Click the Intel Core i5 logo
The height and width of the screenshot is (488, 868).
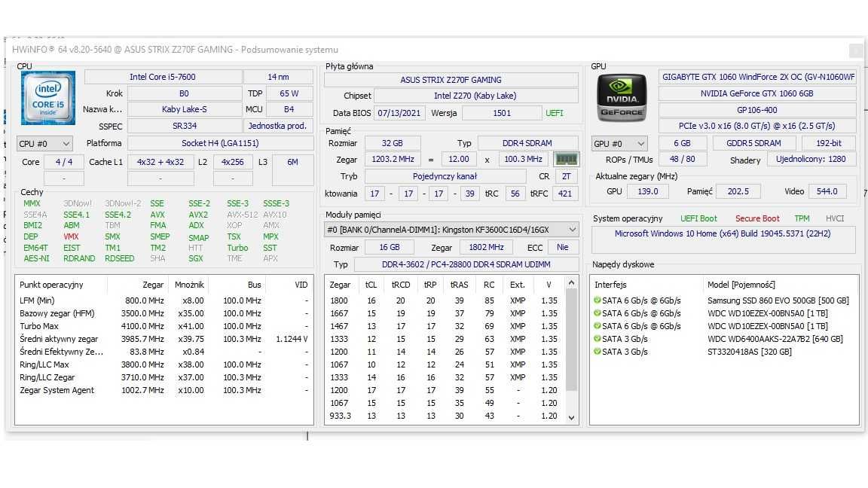(48, 98)
